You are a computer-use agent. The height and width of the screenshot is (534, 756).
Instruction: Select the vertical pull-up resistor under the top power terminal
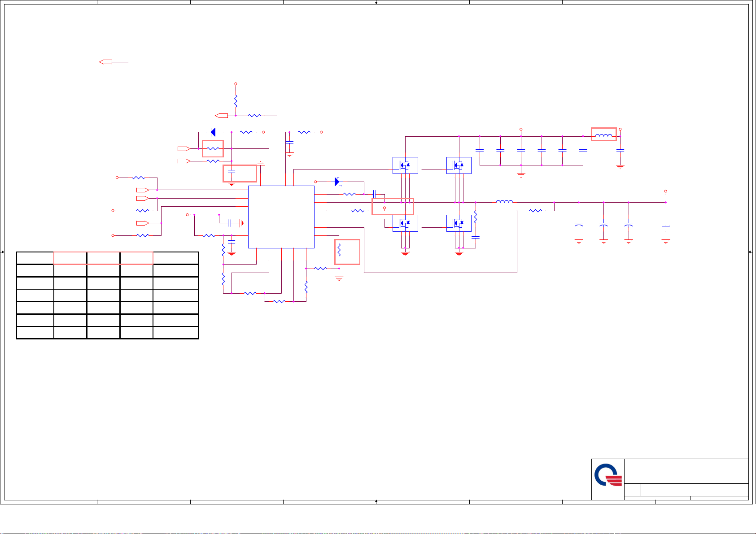236,101
